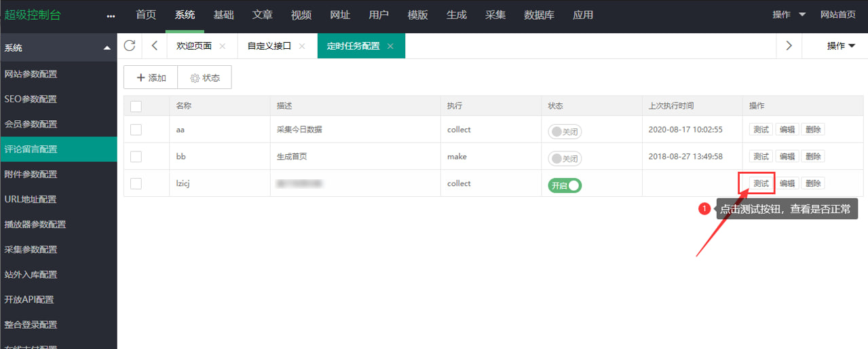This screenshot has width=868, height=349.
Task: Close the 定时任务配置 tab
Action: click(390, 46)
